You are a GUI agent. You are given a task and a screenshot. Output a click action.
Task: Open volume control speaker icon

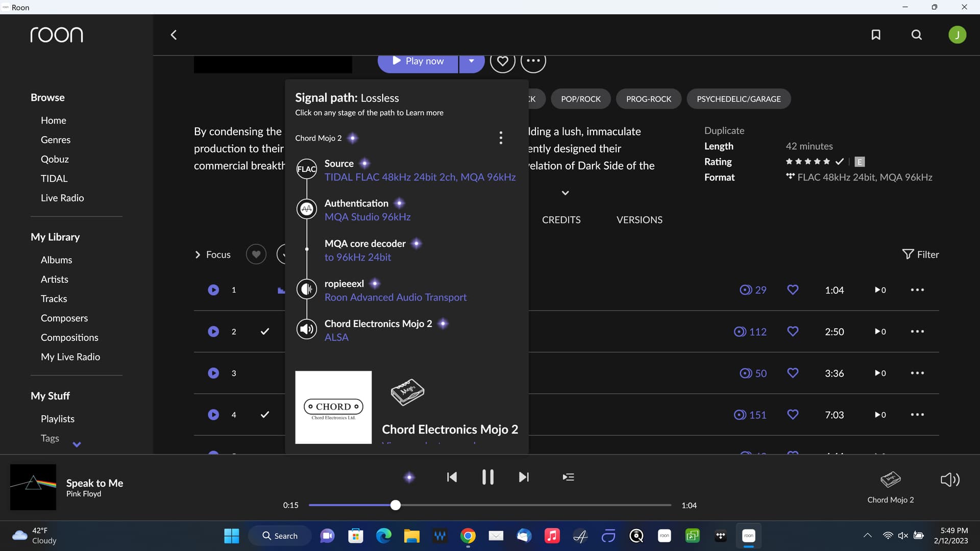(950, 480)
